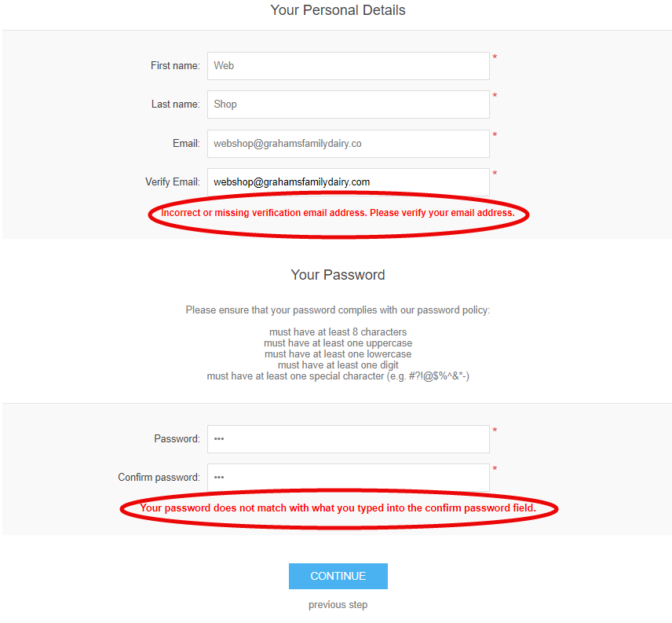Click the Last name input field
672x623 pixels.
(348, 104)
